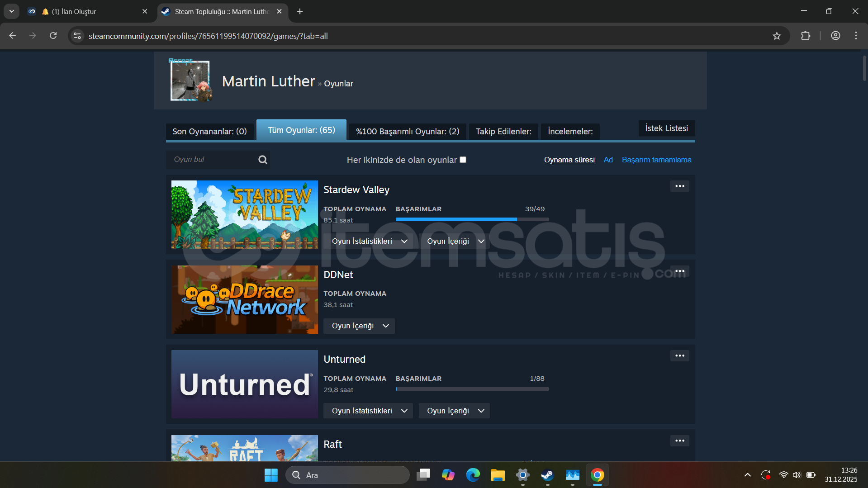The image size is (868, 488).
Task: Open Task View from the taskbar
Action: [x=423, y=475]
